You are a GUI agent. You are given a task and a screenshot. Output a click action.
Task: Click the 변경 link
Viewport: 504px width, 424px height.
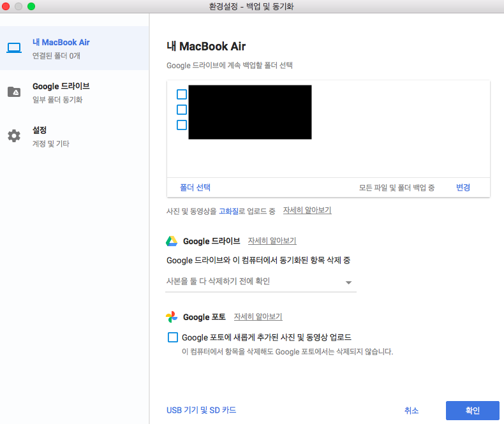[x=463, y=187]
